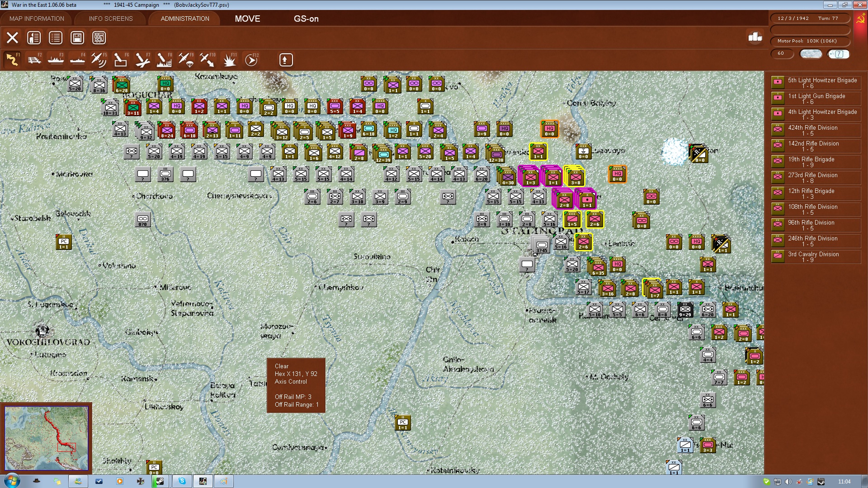Screen dimensions: 868x488
Task: Click the GS-on ground support toggle
Action: [x=306, y=19]
